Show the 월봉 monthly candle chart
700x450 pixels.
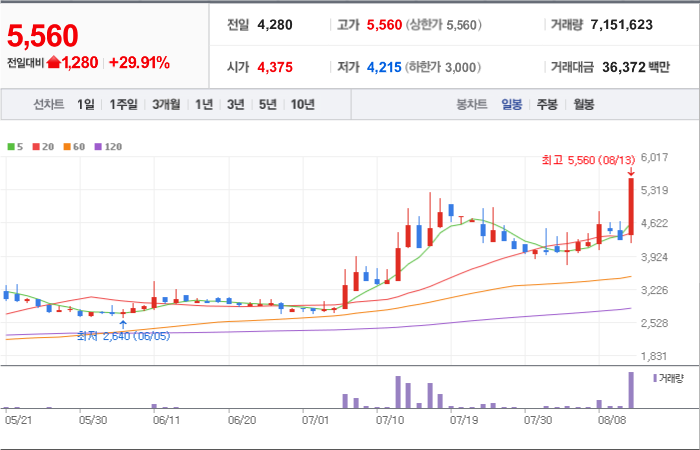[584, 104]
